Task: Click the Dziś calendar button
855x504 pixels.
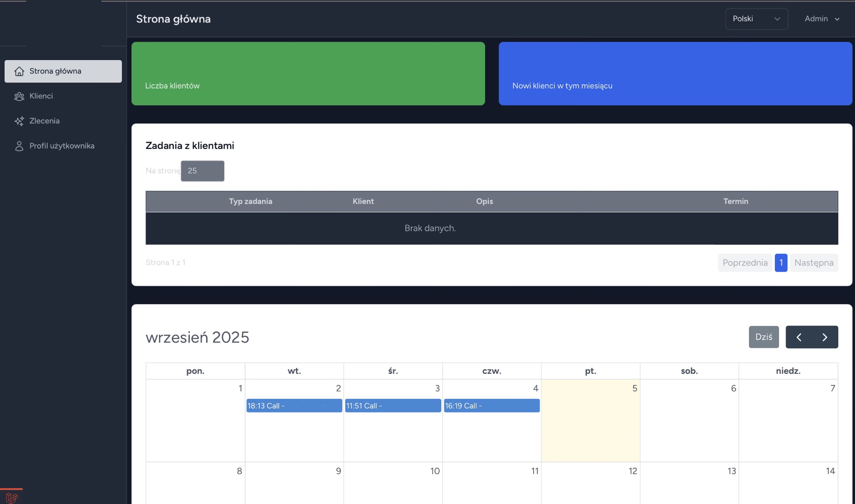Action: pyautogui.click(x=764, y=337)
